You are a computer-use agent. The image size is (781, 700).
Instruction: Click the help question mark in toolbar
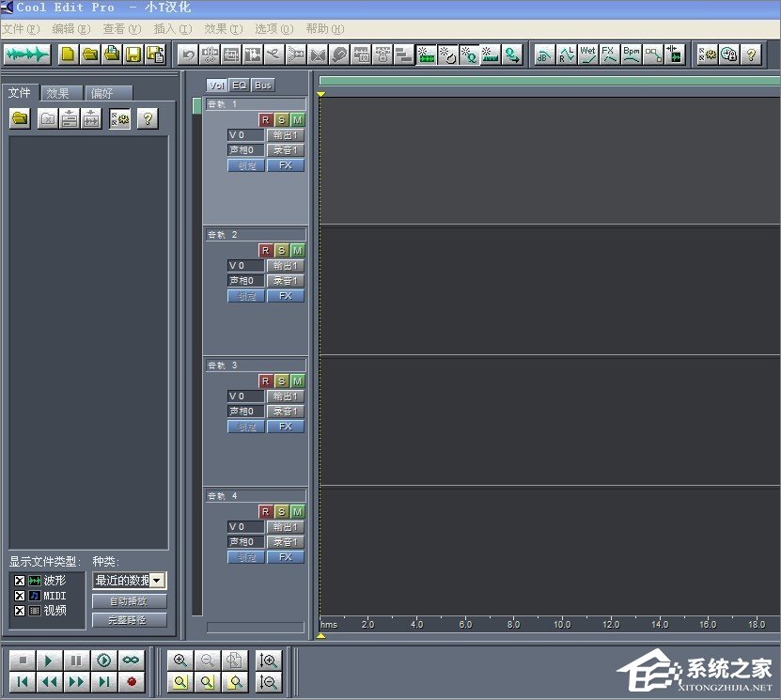(751, 54)
